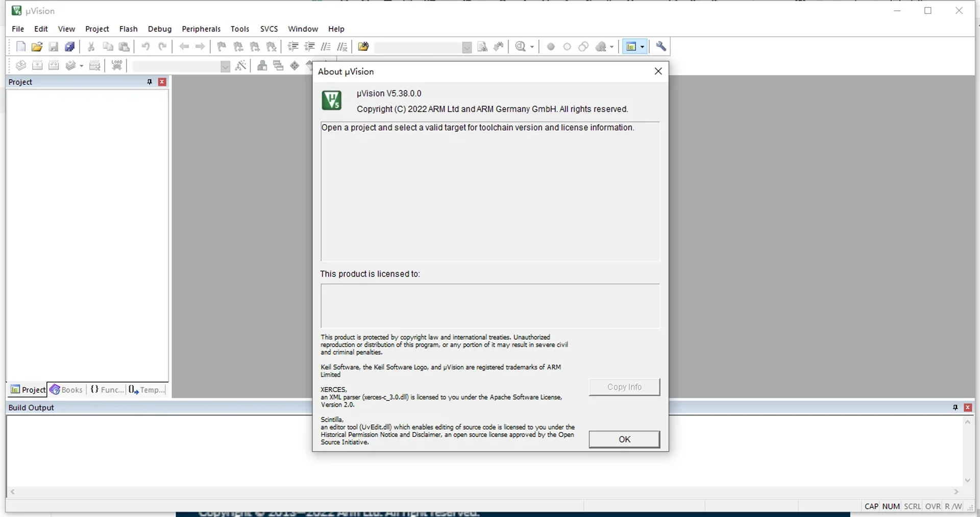
Task: Open Configuration with the wrench icon
Action: (661, 47)
